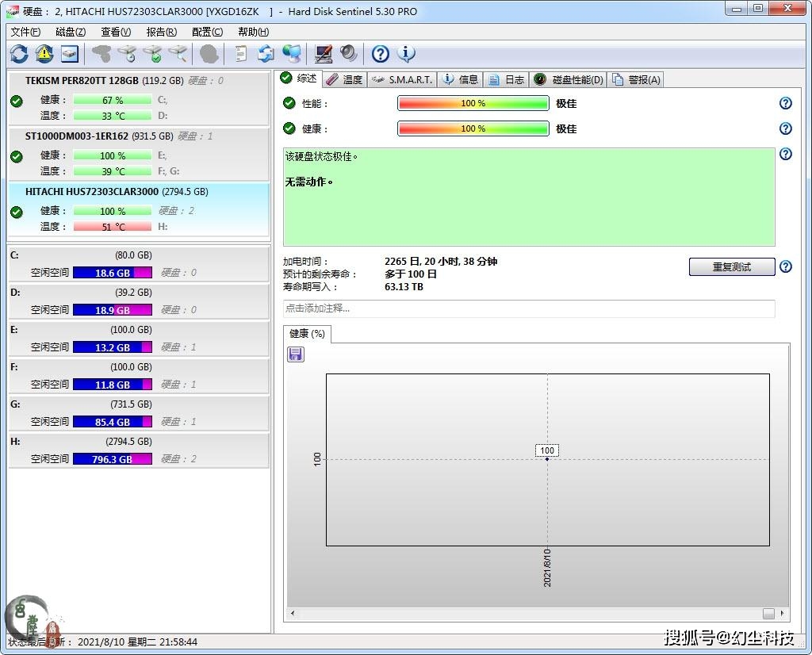Click the 67 % health bar of TEKISM disk
The width and height of the screenshot is (812, 655).
(x=113, y=100)
